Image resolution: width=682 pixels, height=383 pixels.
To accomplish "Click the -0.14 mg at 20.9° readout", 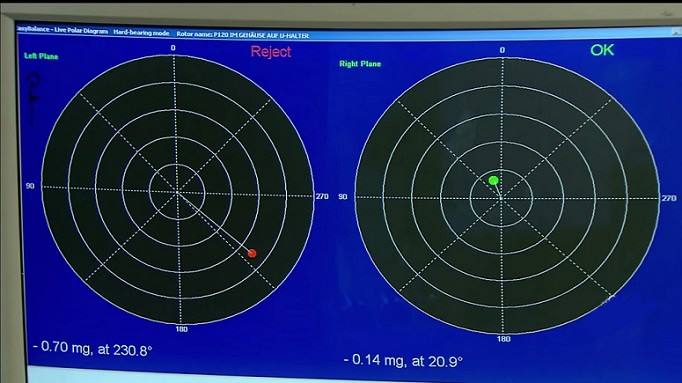I will 403,360.
